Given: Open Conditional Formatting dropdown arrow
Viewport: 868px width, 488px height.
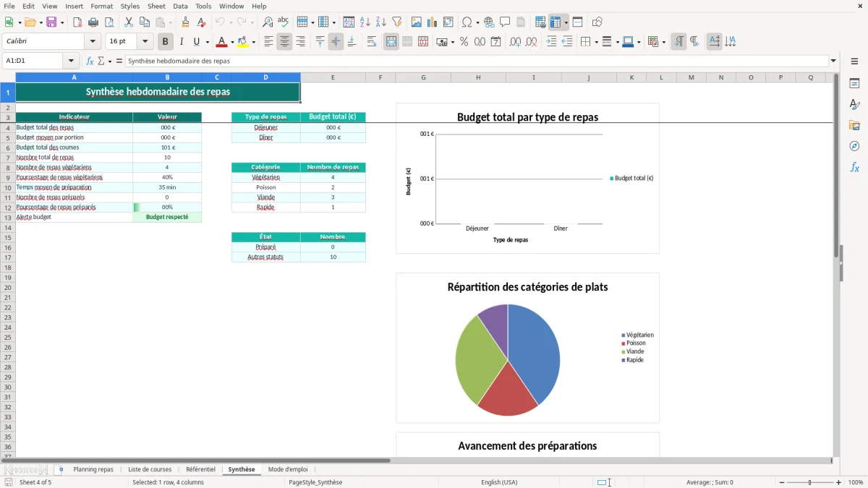Looking at the screenshot, I should pos(663,42).
